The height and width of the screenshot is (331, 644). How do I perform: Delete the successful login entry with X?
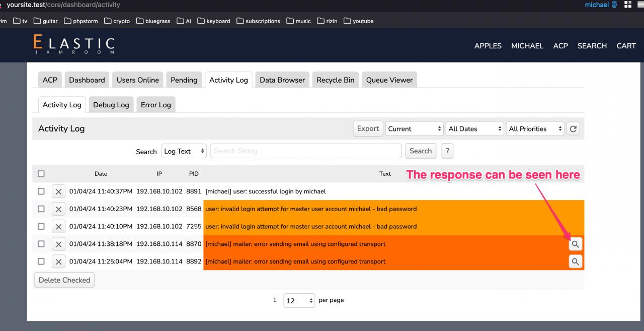[58, 191]
